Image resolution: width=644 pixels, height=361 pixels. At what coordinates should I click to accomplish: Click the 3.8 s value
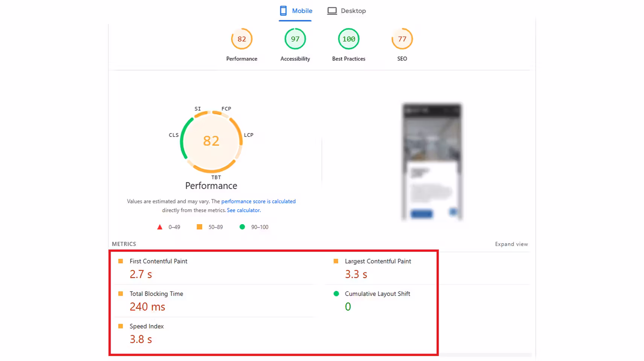pyautogui.click(x=141, y=339)
